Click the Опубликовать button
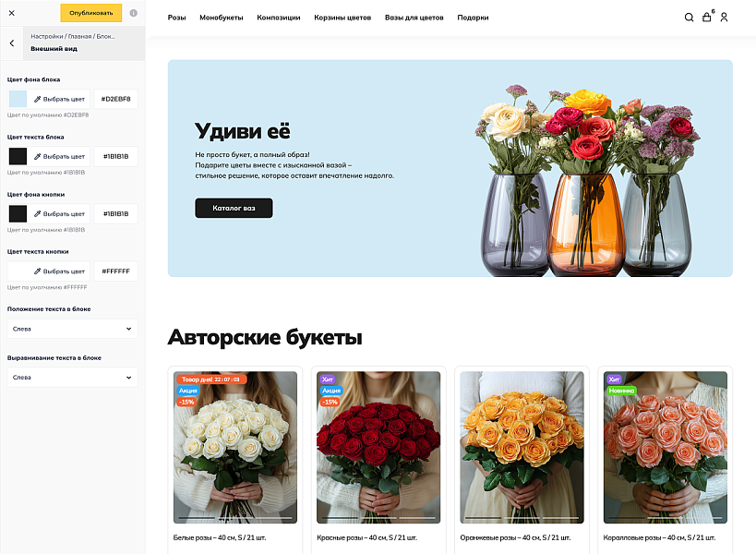Screen dimensions: 756x554 pyautogui.click(x=90, y=14)
